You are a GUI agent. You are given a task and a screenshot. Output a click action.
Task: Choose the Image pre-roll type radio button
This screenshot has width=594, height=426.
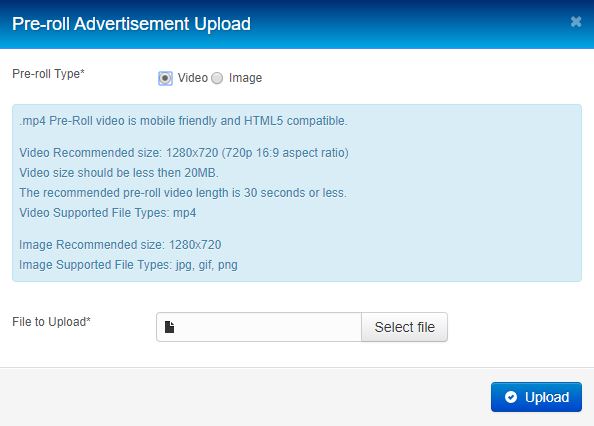click(x=217, y=78)
